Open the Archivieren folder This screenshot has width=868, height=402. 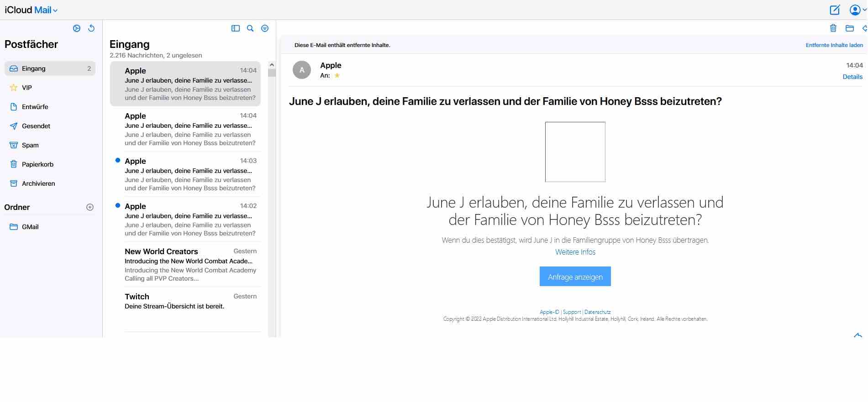coord(50,183)
